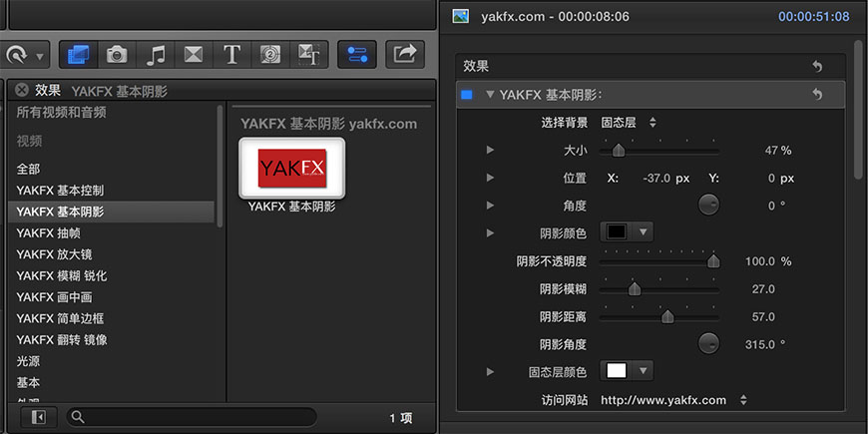
Task: Toggle the effects sidebar show/hide button
Action: (x=38, y=417)
